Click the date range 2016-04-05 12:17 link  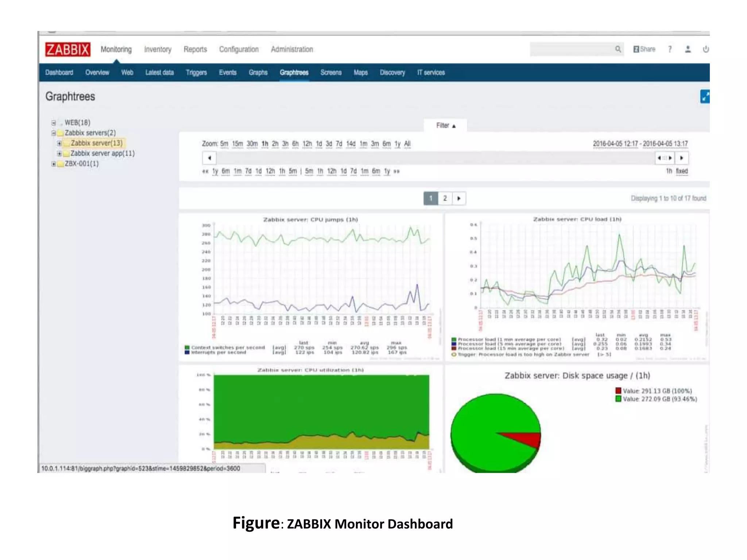[x=615, y=144]
